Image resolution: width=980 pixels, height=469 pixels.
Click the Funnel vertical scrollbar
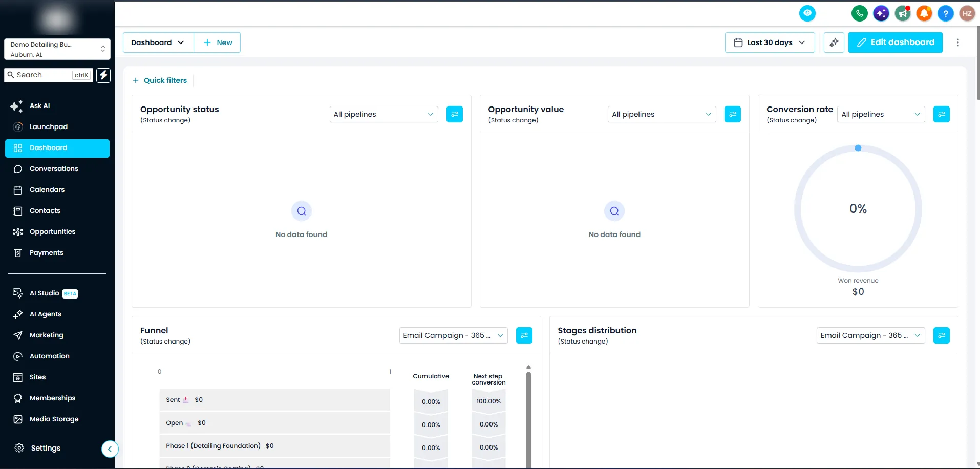[528, 419]
